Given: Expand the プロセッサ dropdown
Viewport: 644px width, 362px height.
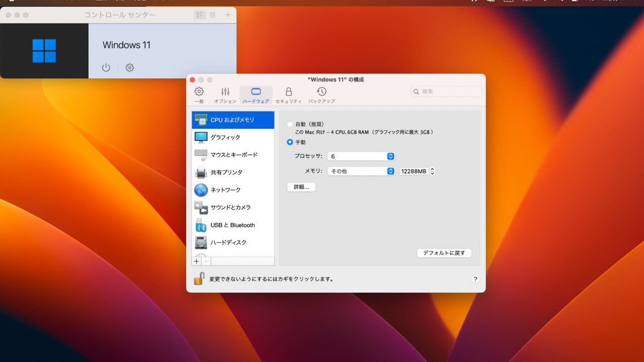Looking at the screenshot, I should click(361, 156).
